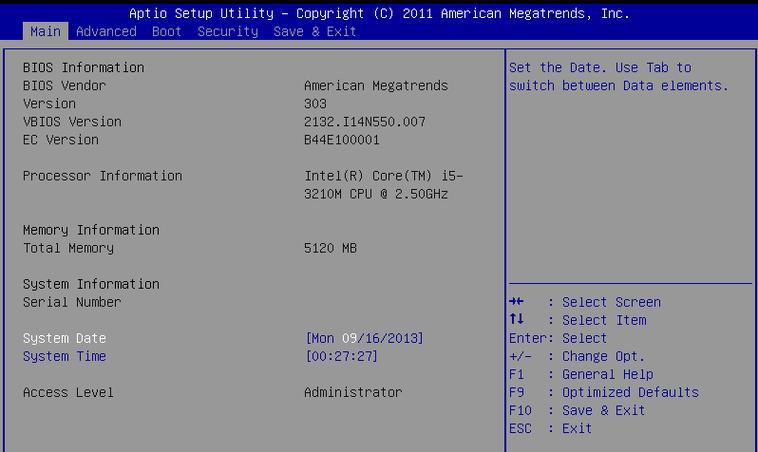758x452 pixels.
Task: Click the Select Item help entry
Action: [578, 320]
